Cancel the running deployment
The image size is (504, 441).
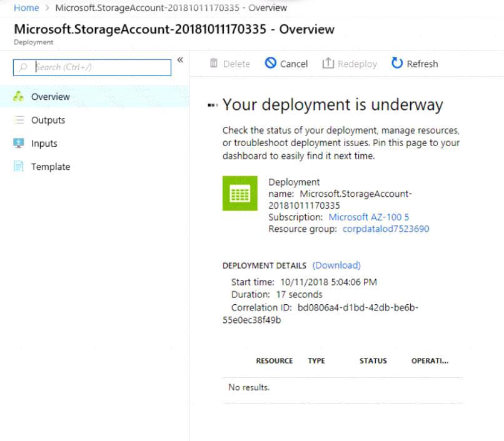(286, 63)
